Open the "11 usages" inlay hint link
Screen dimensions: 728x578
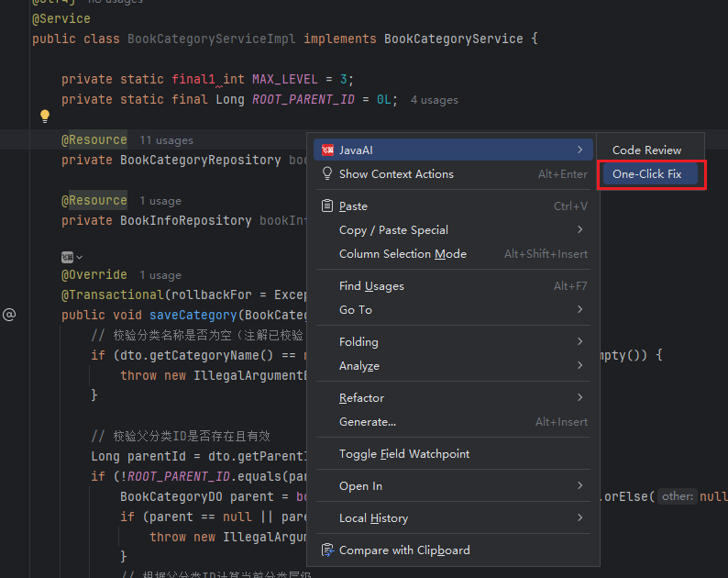[x=166, y=140]
